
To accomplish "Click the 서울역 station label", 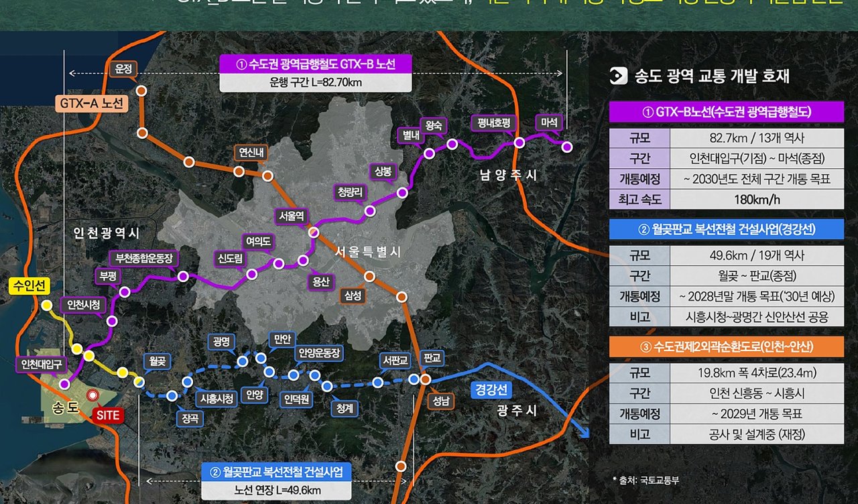I will pyautogui.click(x=292, y=216).
